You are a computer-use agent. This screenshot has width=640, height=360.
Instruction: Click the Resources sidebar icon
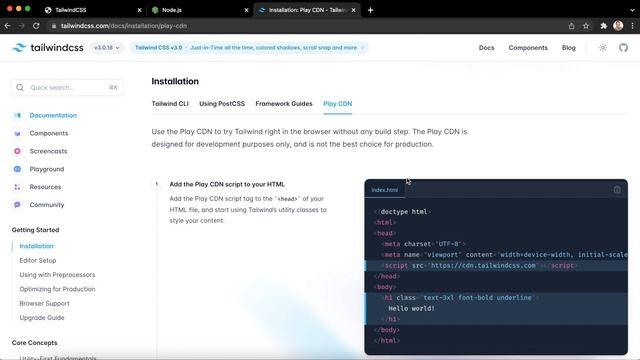click(x=18, y=187)
